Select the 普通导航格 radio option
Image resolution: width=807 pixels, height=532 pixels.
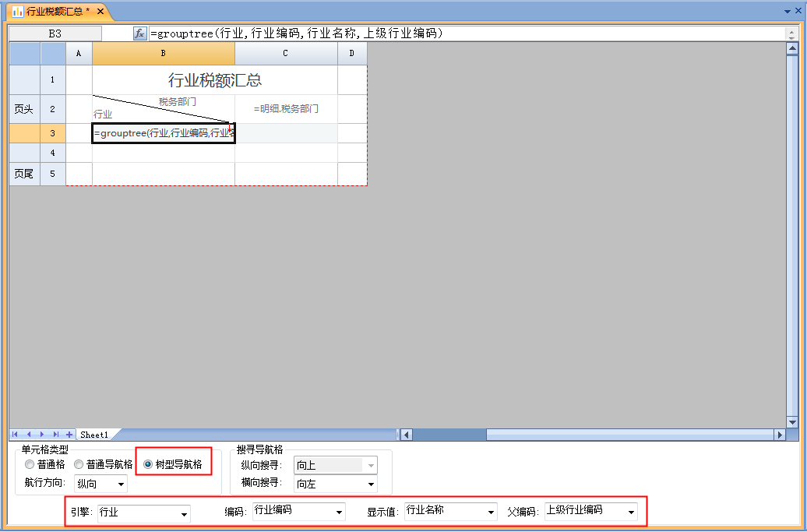(x=79, y=464)
